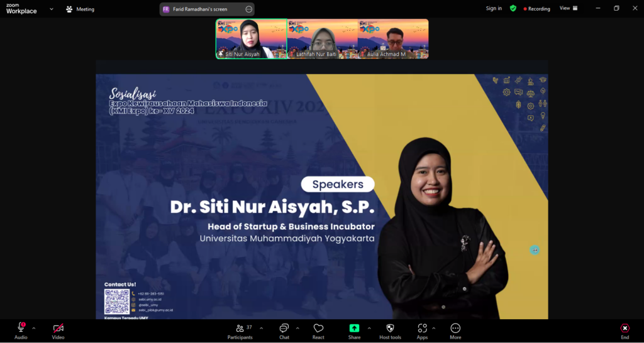
Task: Click the FR avatar badge
Action: tap(166, 9)
